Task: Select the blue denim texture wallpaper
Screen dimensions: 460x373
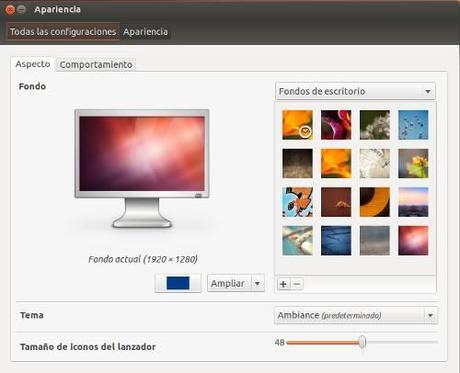Action: (x=336, y=241)
